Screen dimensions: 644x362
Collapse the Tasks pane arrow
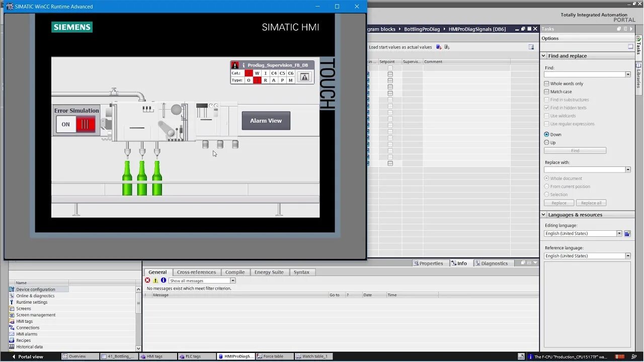click(x=632, y=29)
